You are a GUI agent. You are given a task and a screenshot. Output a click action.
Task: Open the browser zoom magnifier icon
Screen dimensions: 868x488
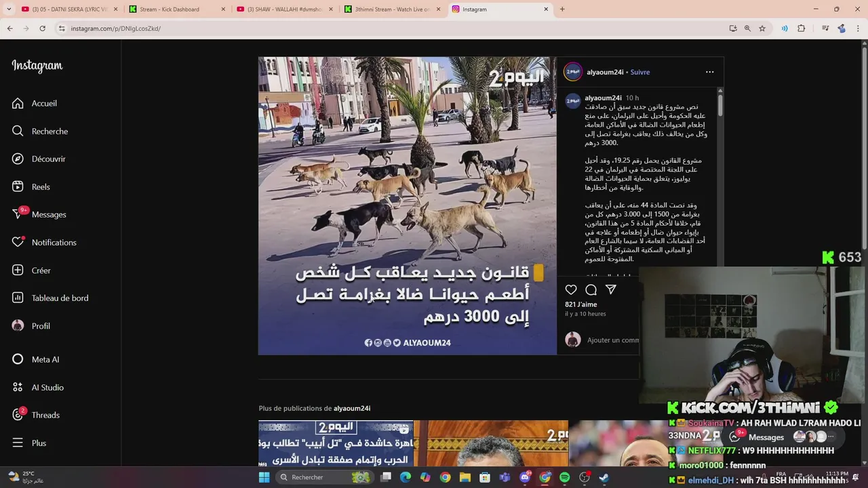click(x=747, y=28)
